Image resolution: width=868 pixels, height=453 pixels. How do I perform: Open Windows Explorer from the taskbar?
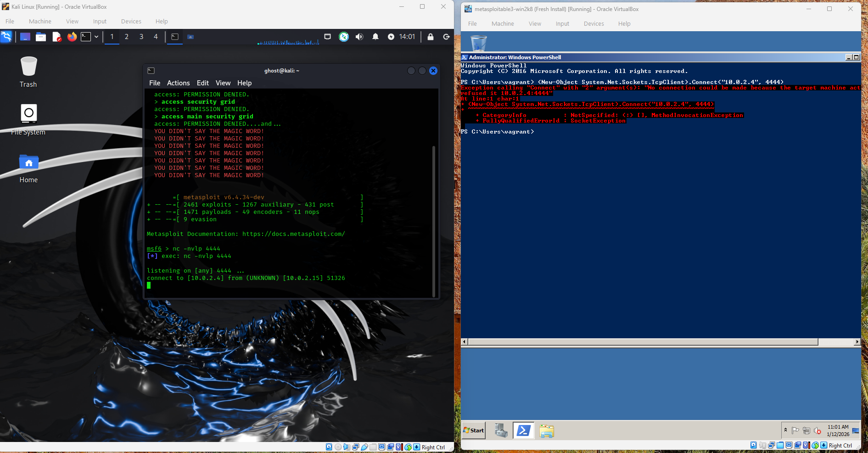[x=547, y=431]
